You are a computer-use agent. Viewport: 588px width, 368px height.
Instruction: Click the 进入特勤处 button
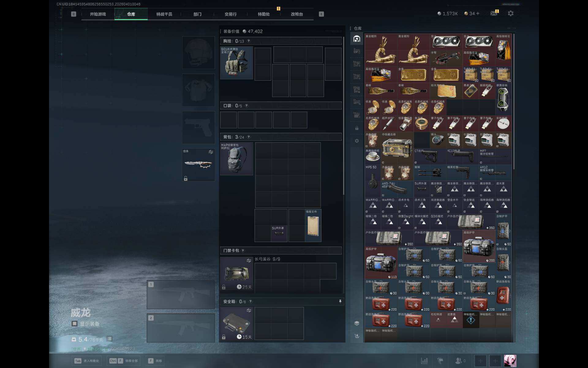(x=87, y=361)
